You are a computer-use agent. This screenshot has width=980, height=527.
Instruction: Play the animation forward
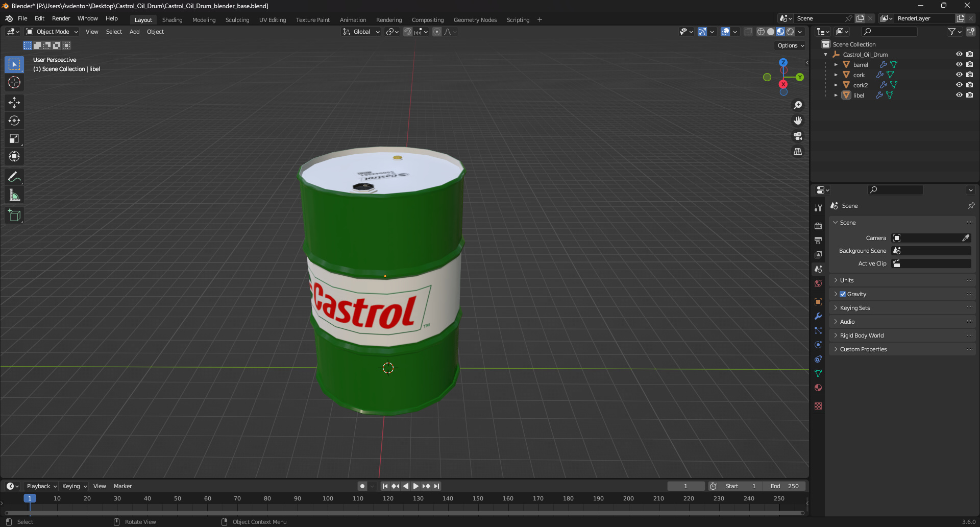pos(416,486)
